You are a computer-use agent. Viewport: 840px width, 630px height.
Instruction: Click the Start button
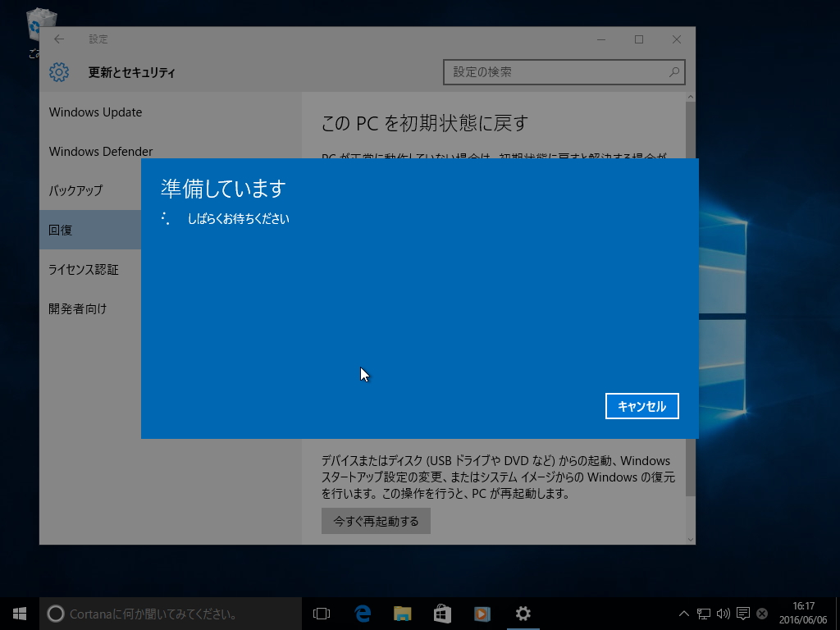(18, 613)
